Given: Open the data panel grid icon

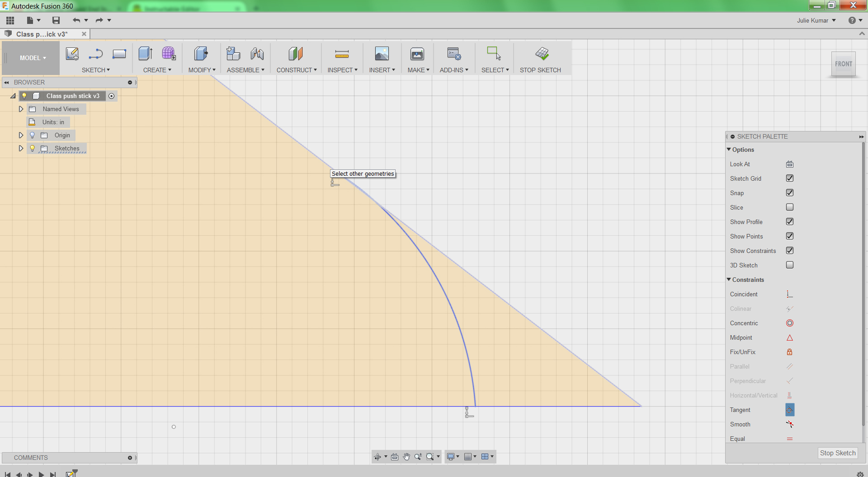Looking at the screenshot, I should [10, 20].
